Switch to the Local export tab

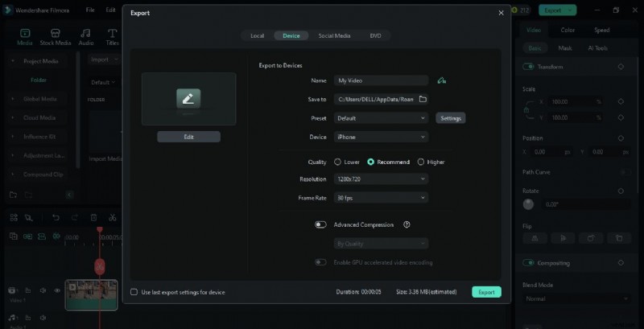coord(257,35)
